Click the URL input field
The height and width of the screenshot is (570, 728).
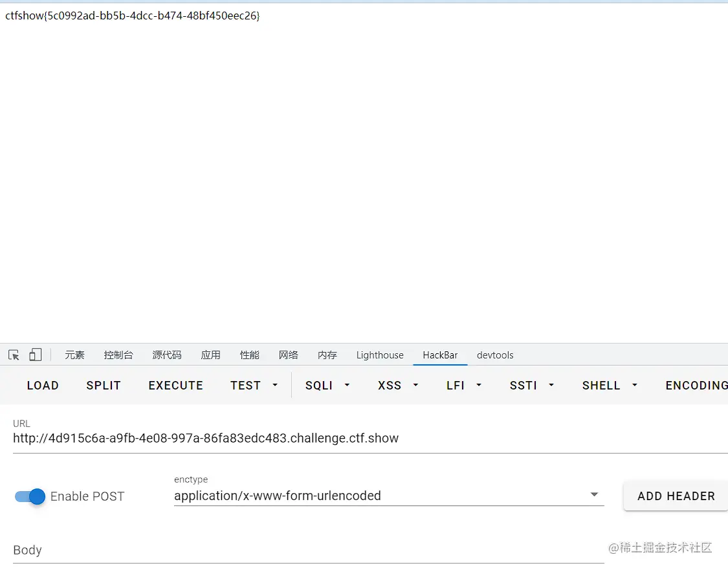point(371,438)
